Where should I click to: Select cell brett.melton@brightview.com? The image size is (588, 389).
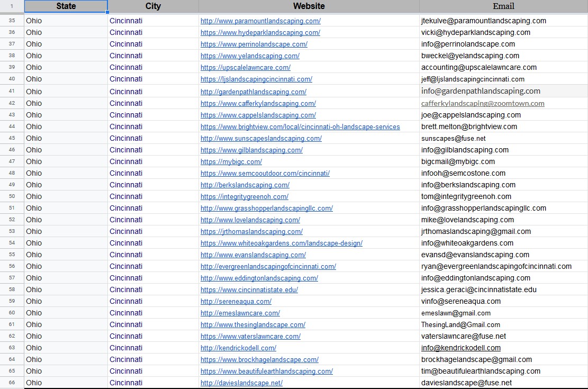tap(504, 126)
